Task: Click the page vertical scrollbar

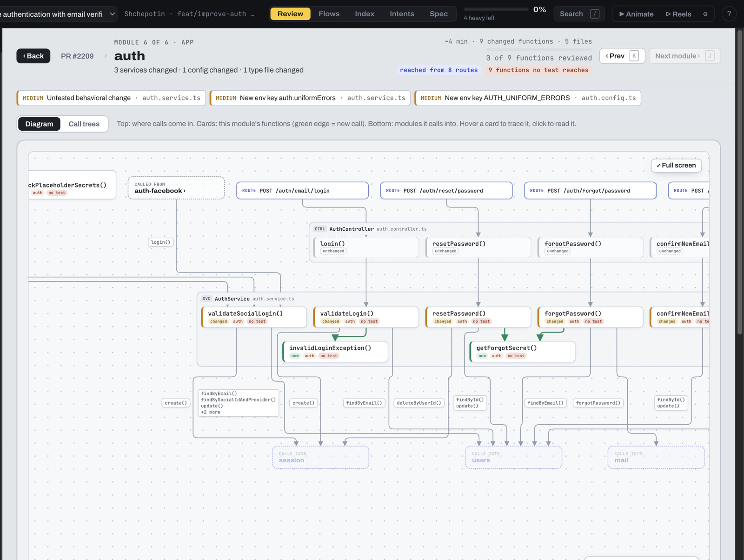Action: pos(740,181)
